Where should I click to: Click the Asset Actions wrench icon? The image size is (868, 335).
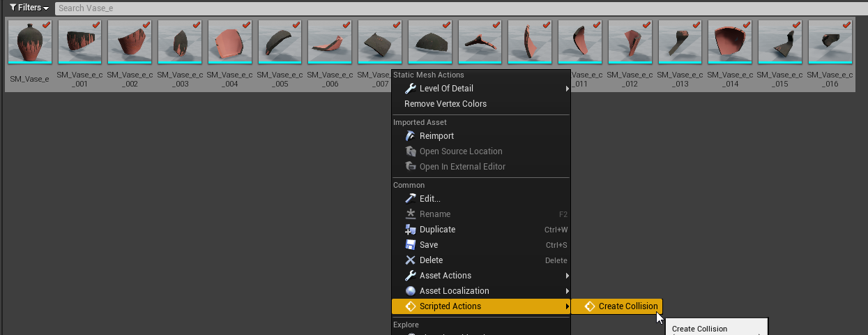(411, 276)
